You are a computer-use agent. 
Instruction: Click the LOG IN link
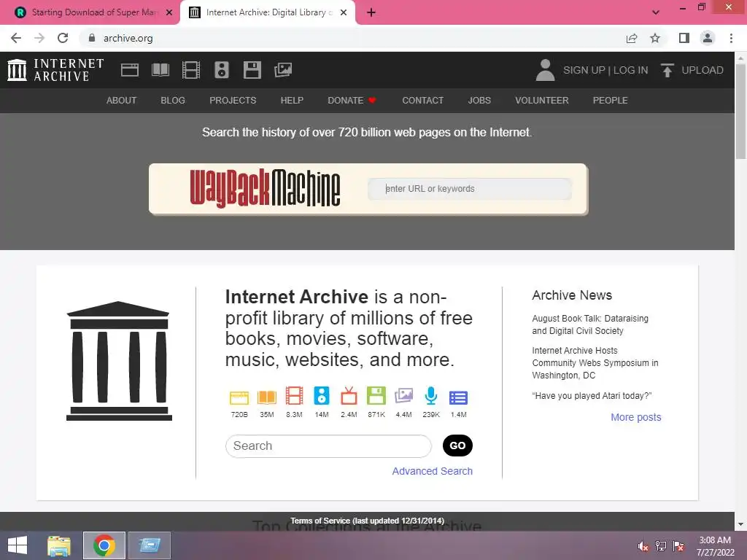[x=631, y=70]
